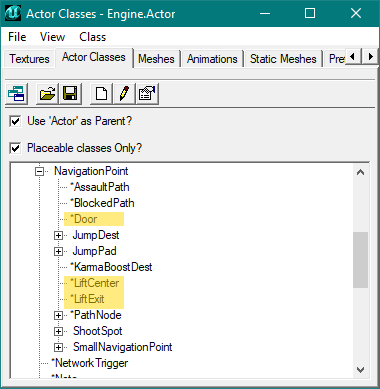Select the ShootSpot class label
Viewport: 380px width, 389px height.
97,331
